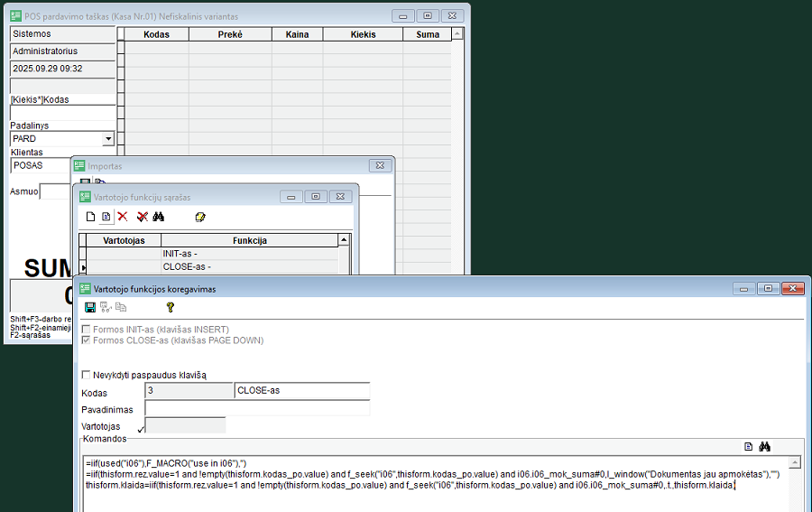Click the binoculars icon above the Komandos box

[x=765, y=447]
